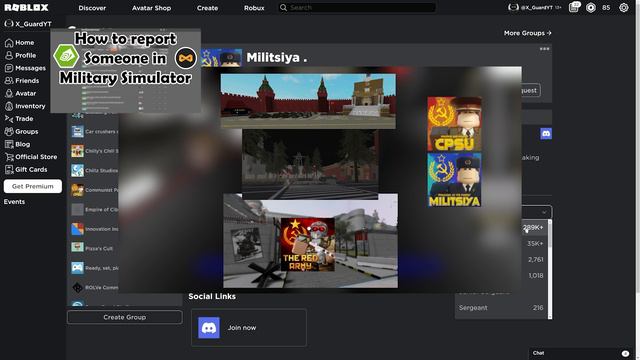Screen dimensions: 640x360
Task: Open the notifications icon in header
Action: click(x=574, y=7)
